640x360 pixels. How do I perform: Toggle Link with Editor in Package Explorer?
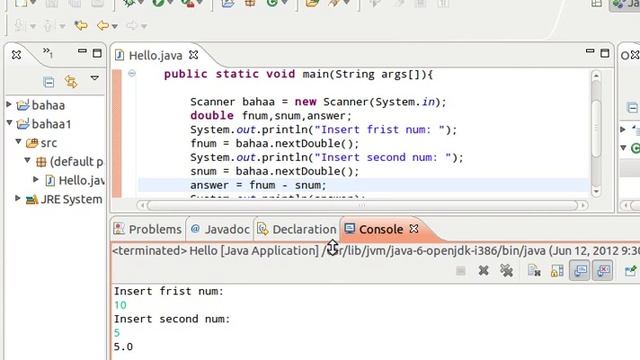coord(71,82)
